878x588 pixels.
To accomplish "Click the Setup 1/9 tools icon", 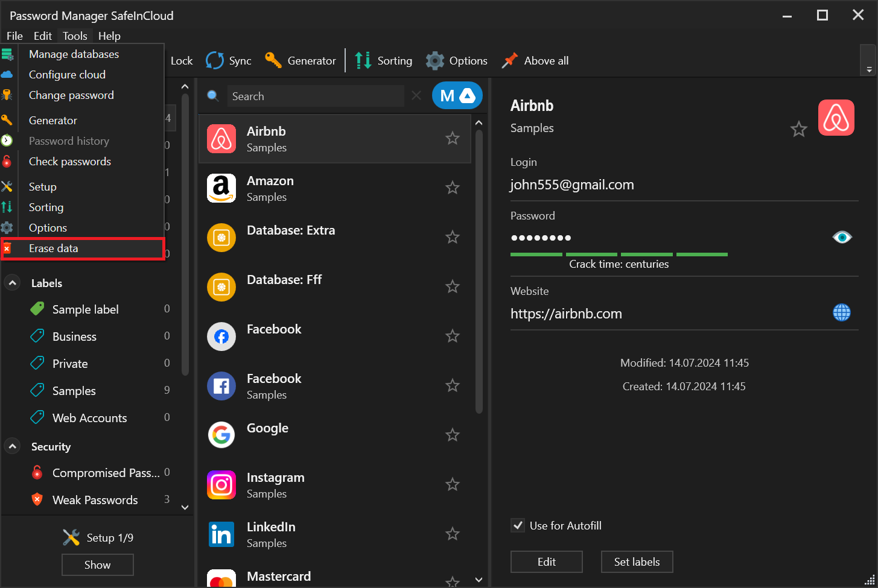I will point(71,537).
